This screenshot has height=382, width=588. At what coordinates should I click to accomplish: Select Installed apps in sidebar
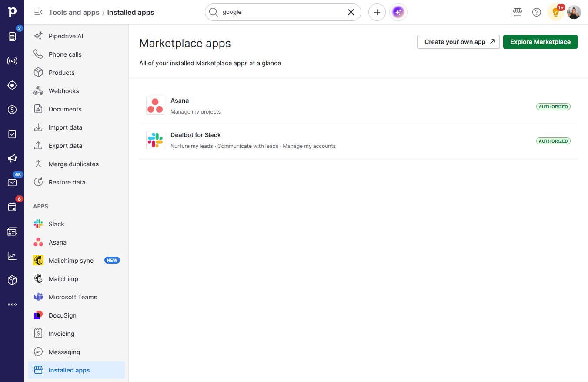[77, 370]
